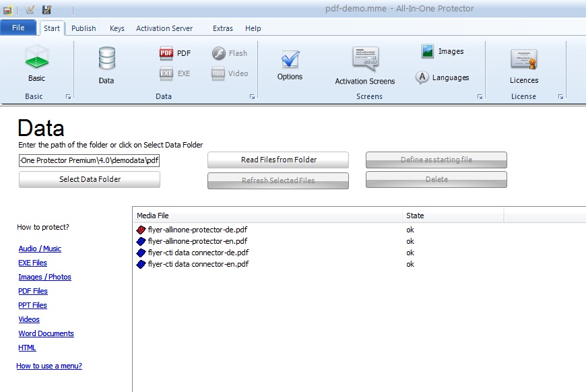
Task: Click the Basic green cube icon
Action: (36, 59)
